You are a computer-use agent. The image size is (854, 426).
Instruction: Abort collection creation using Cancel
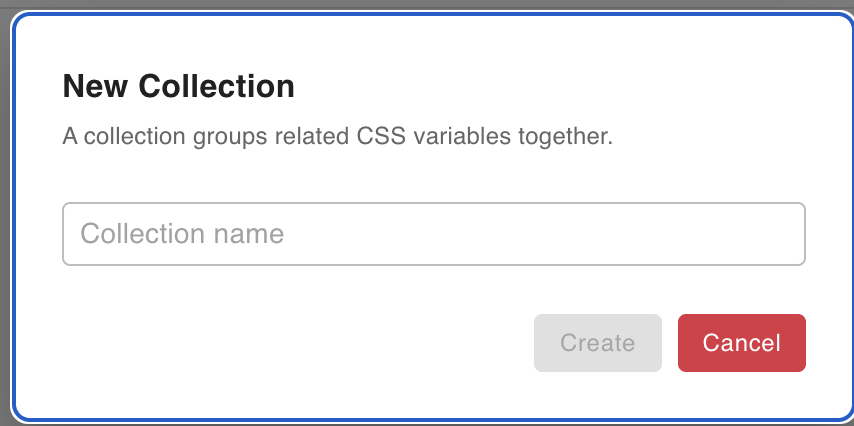741,343
